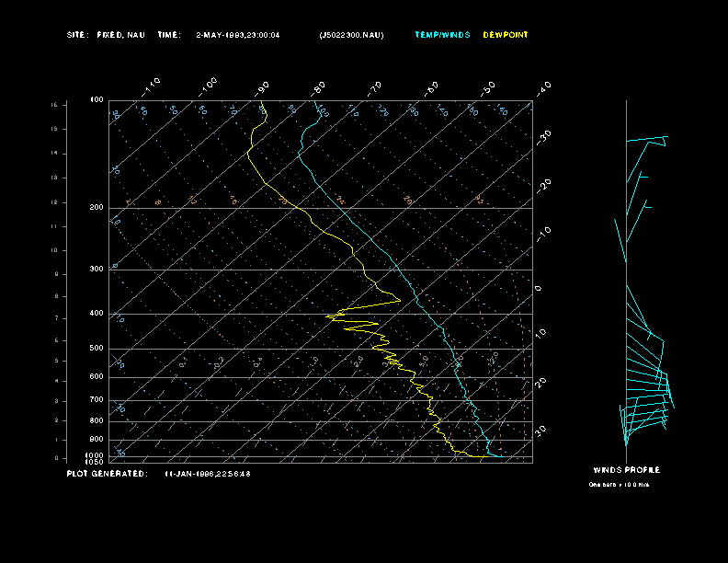Click the 700 pressure level label
The height and width of the screenshot is (563, 728).
point(97,399)
